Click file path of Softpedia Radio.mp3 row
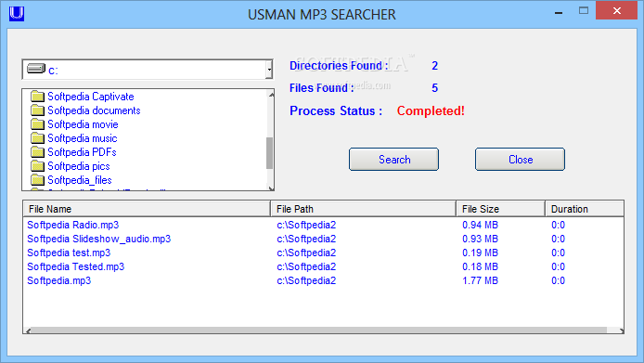Image resolution: width=644 pixels, height=363 pixels. coord(306,225)
